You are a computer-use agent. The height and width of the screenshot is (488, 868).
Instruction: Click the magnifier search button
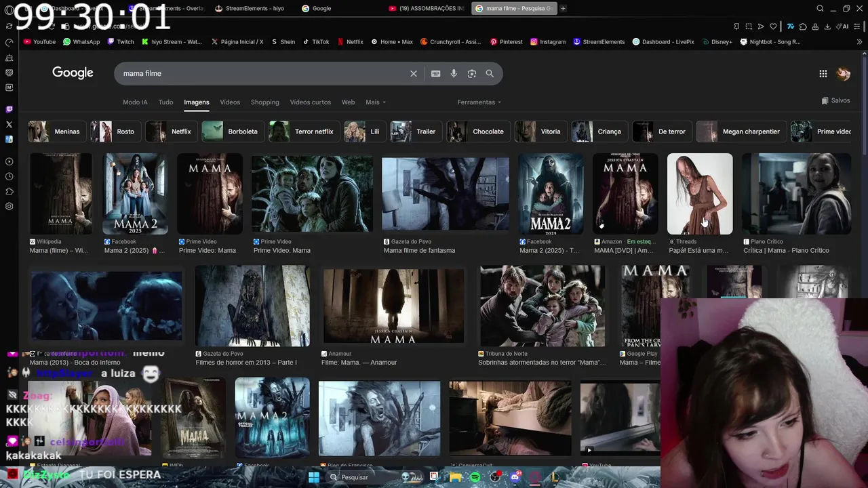(x=490, y=73)
